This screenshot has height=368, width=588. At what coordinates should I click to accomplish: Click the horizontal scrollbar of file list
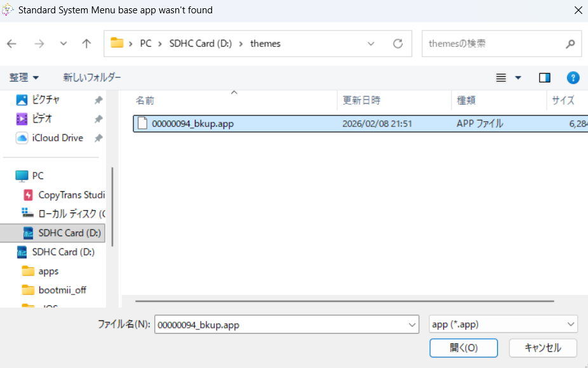pos(344,301)
